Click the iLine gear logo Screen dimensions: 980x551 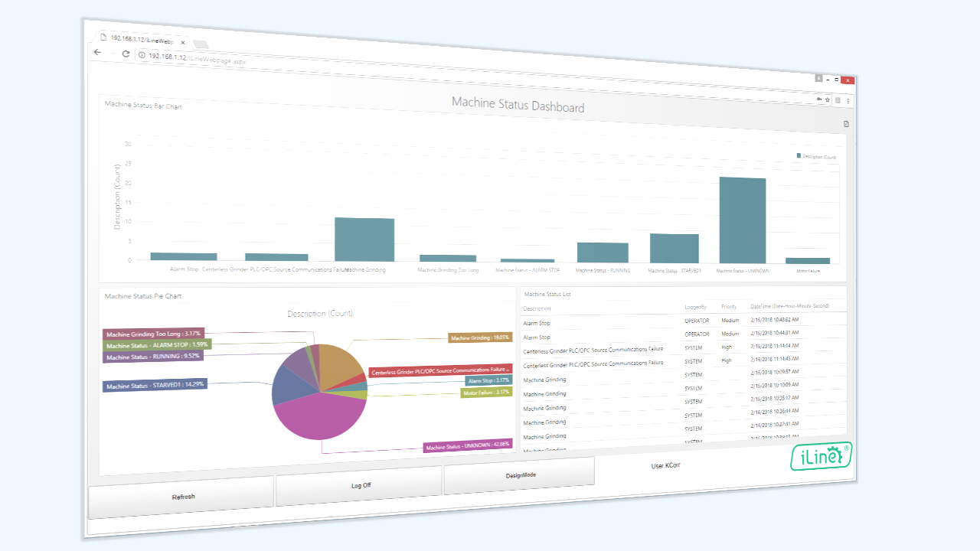[x=821, y=455]
